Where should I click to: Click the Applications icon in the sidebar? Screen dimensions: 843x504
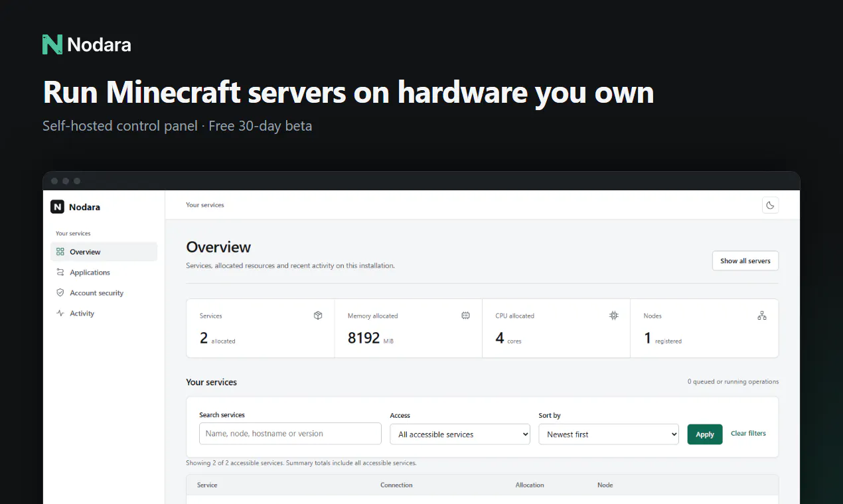point(60,273)
